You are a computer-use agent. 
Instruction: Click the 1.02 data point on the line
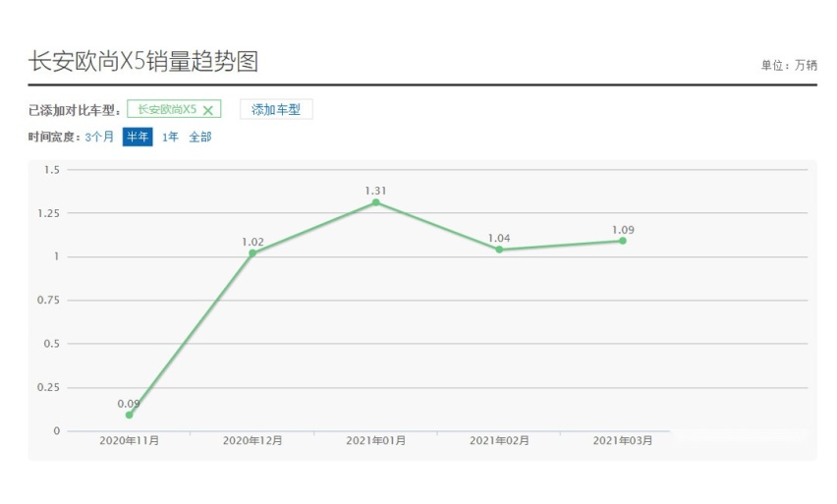pyautogui.click(x=252, y=253)
